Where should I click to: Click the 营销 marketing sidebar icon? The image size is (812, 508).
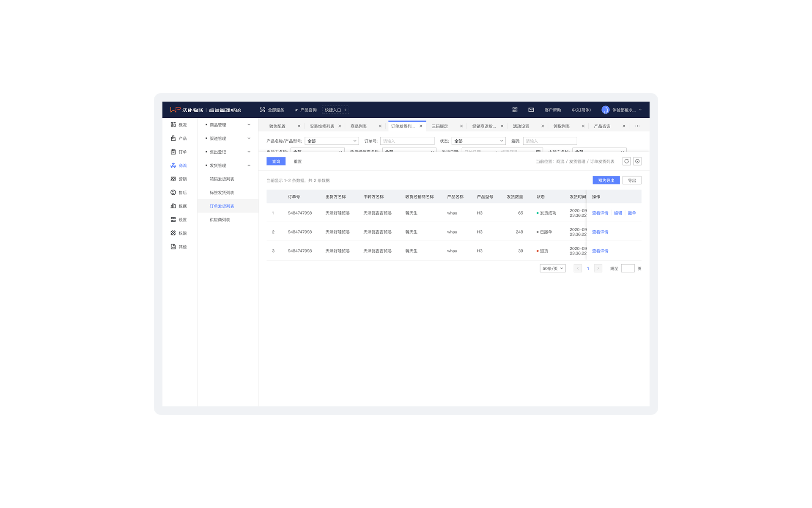173,179
